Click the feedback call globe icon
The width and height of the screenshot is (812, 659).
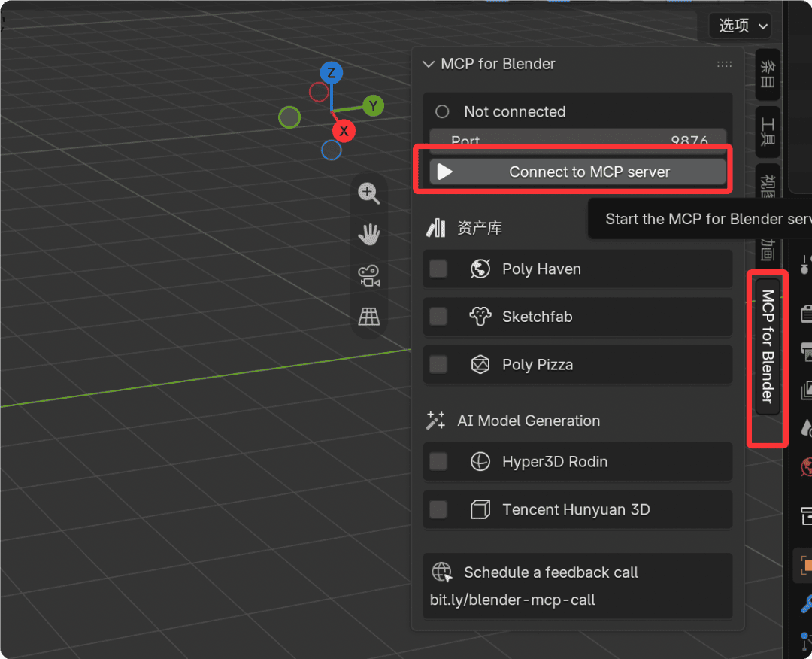[442, 572]
